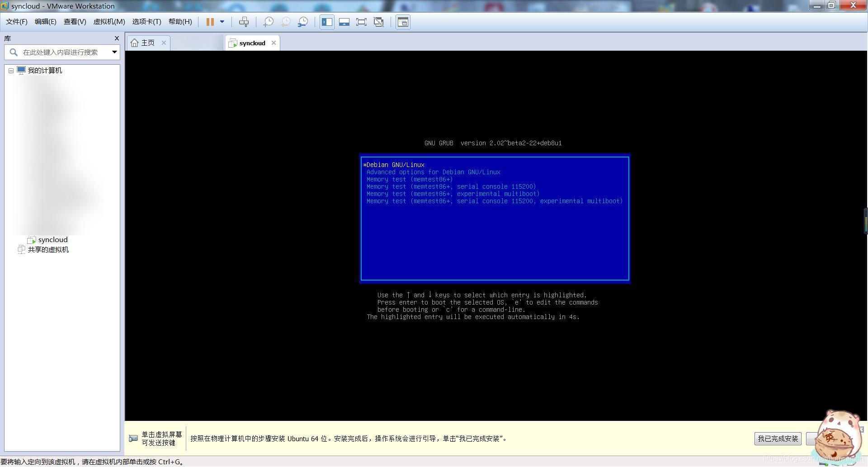
Task: Open the 帮助(H) menu
Action: click(x=180, y=22)
